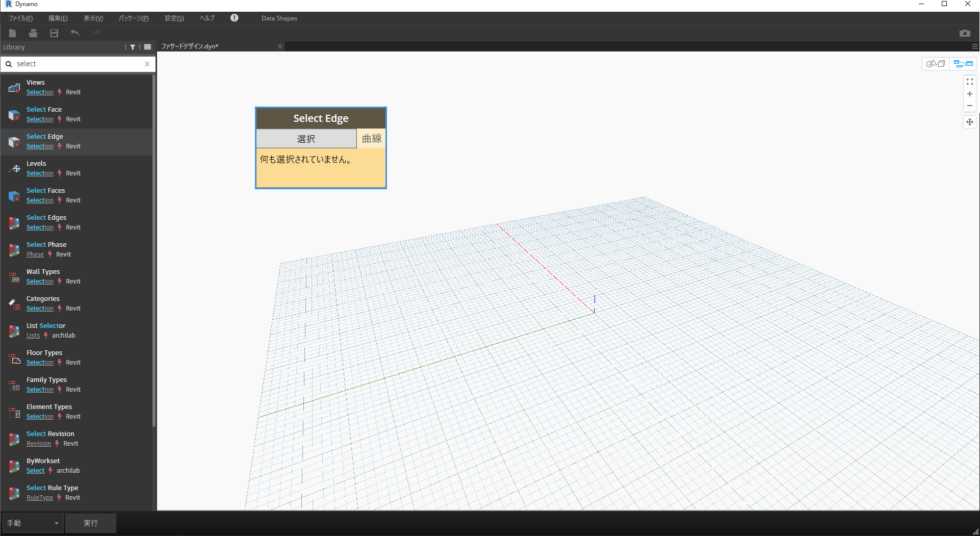
Task: Click the Redo arrow icon
Action: [x=95, y=33]
